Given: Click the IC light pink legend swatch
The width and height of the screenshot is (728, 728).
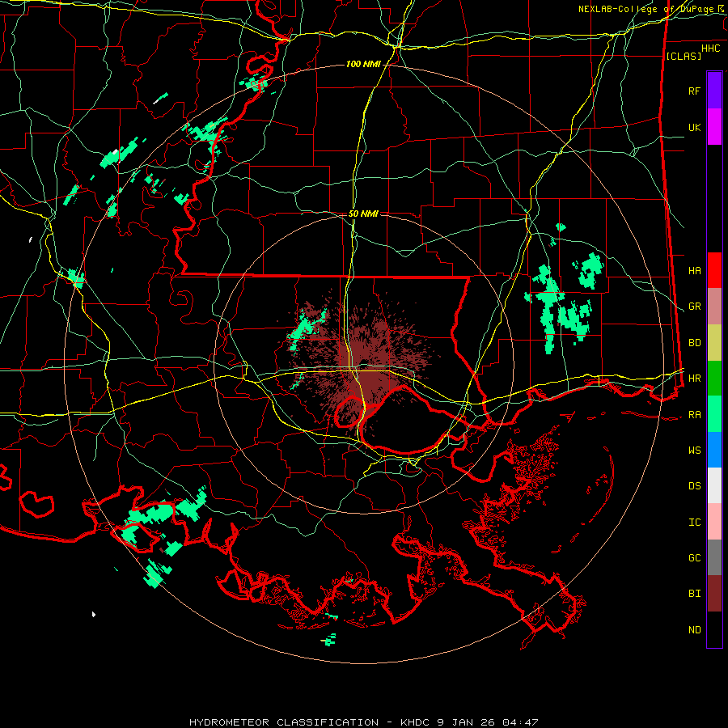Looking at the screenshot, I should [714, 522].
